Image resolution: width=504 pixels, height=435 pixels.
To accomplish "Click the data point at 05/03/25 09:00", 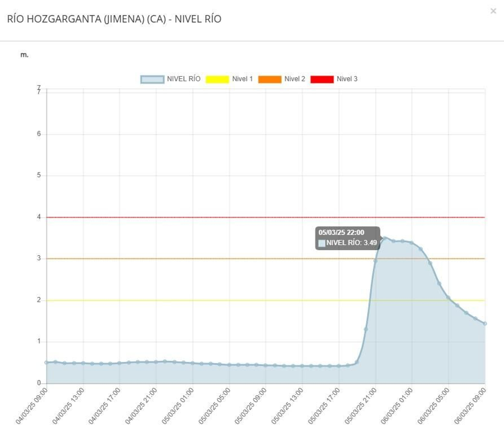I will (266, 365).
